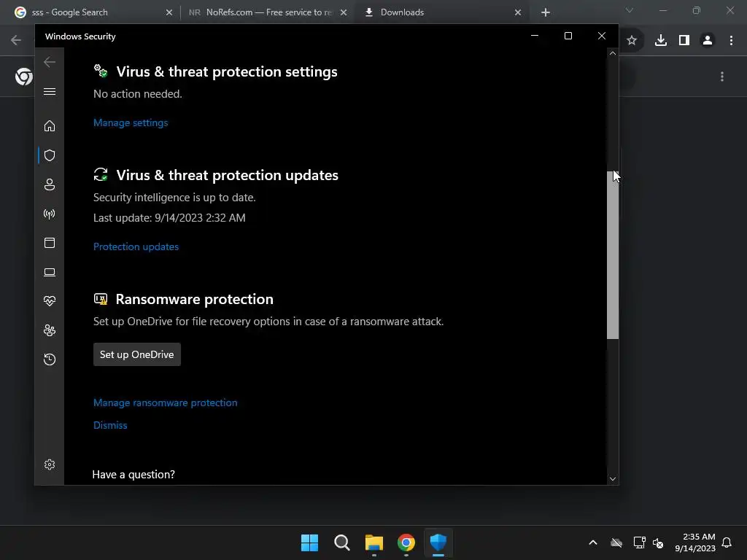Image resolution: width=747 pixels, height=560 pixels.
Task: Open a new Chrome tab
Action: point(546,12)
